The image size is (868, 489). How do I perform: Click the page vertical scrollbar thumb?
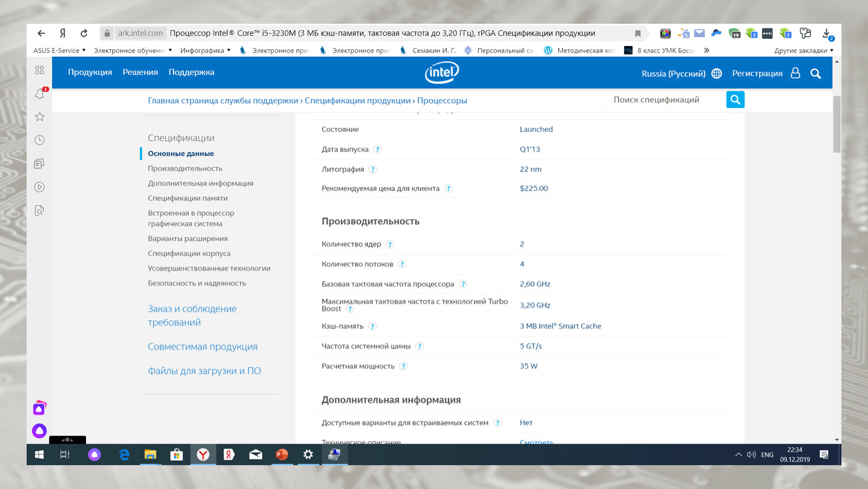(837, 125)
